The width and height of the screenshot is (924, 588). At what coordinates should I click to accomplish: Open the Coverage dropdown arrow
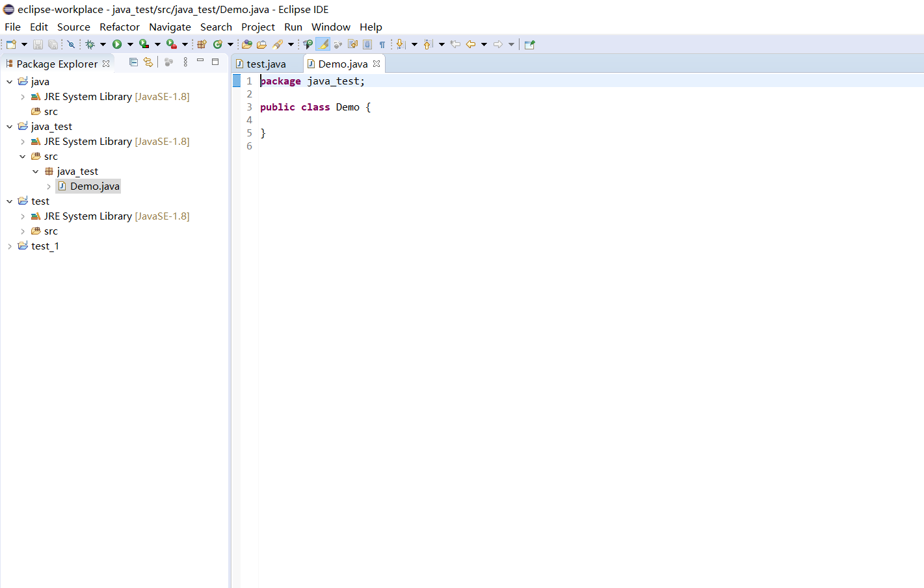point(157,44)
